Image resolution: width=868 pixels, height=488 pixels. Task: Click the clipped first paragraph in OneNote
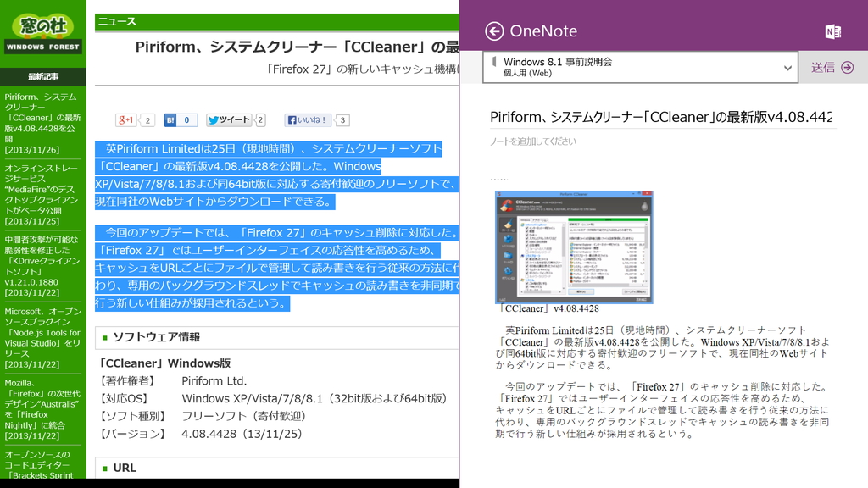[x=661, y=347]
